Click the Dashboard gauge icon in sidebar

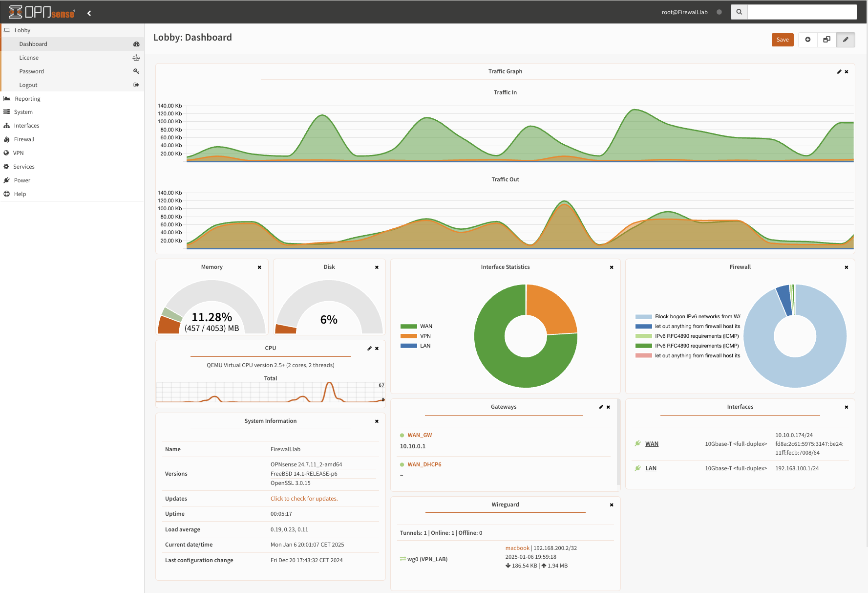136,44
